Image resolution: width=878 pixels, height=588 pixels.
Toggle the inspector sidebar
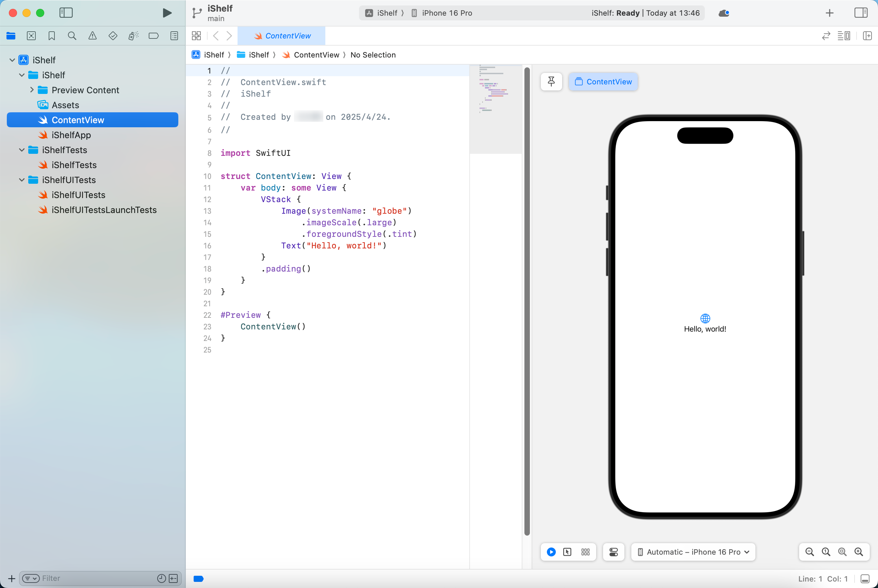(x=861, y=13)
